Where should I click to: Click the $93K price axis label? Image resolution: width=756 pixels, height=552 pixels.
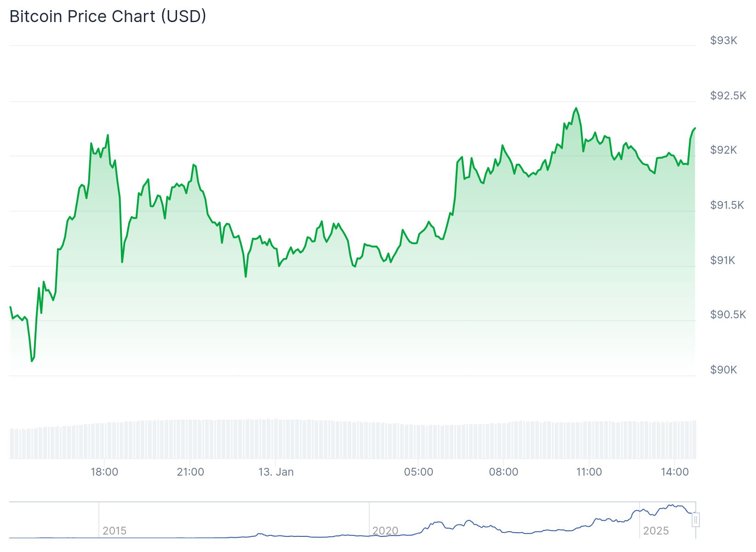[x=723, y=40]
